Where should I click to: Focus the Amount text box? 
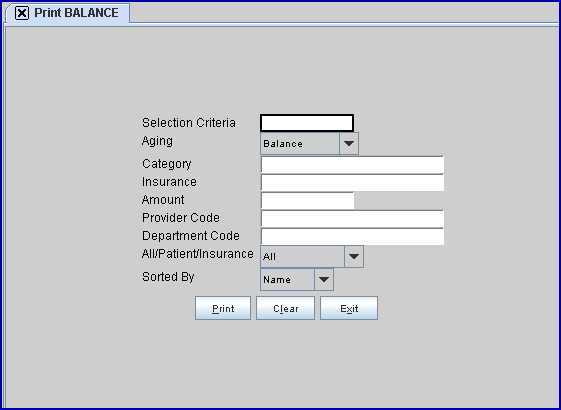[307, 201]
